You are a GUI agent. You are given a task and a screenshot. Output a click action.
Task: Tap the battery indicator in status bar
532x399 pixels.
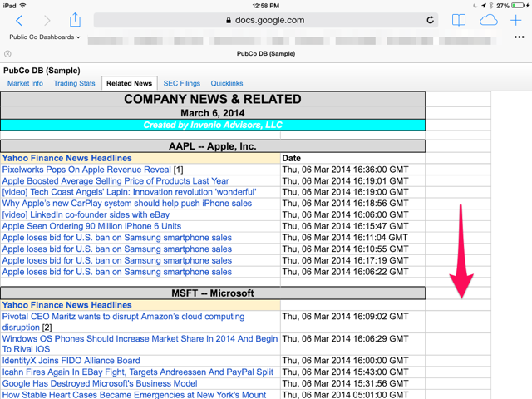coord(519,6)
